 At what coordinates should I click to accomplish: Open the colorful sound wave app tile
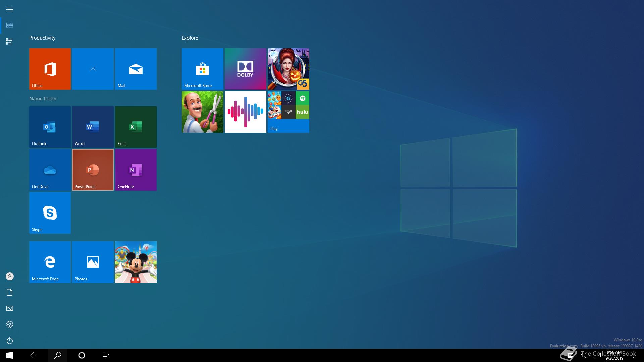pos(246,112)
